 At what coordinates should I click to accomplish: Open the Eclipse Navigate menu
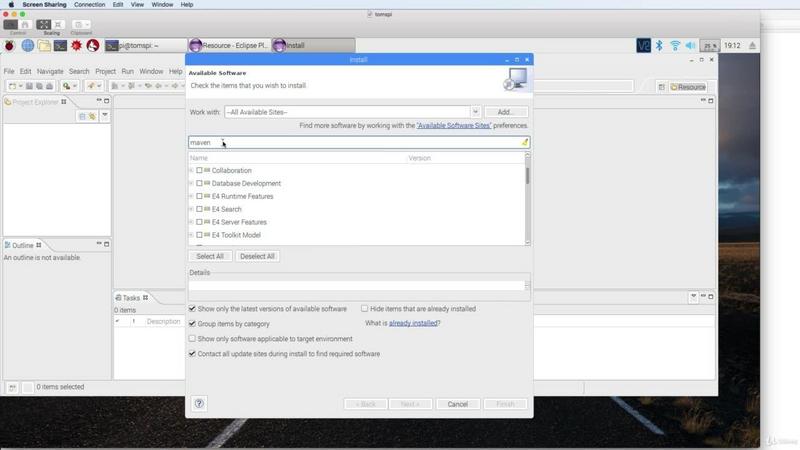tap(50, 71)
